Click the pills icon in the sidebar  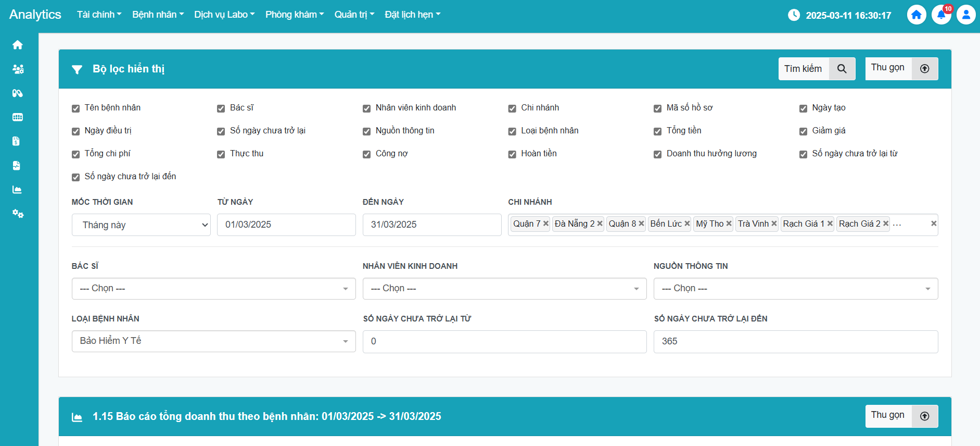pyautogui.click(x=18, y=93)
